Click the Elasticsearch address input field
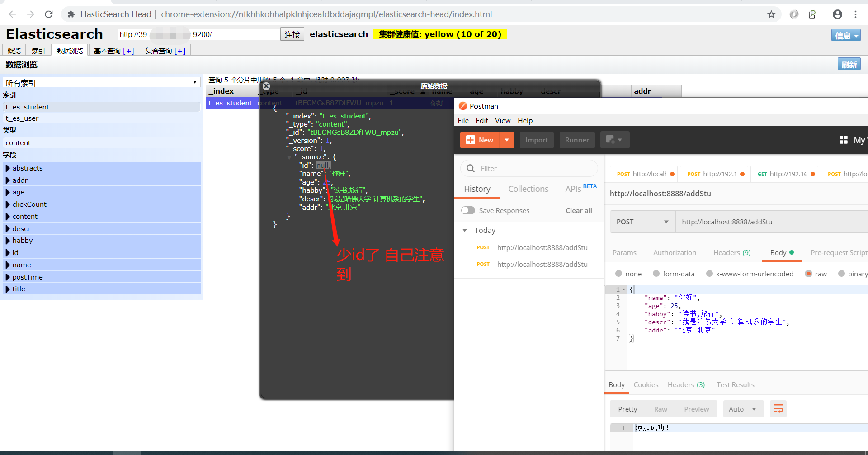Screen dimensions: 868x455 (198, 34)
